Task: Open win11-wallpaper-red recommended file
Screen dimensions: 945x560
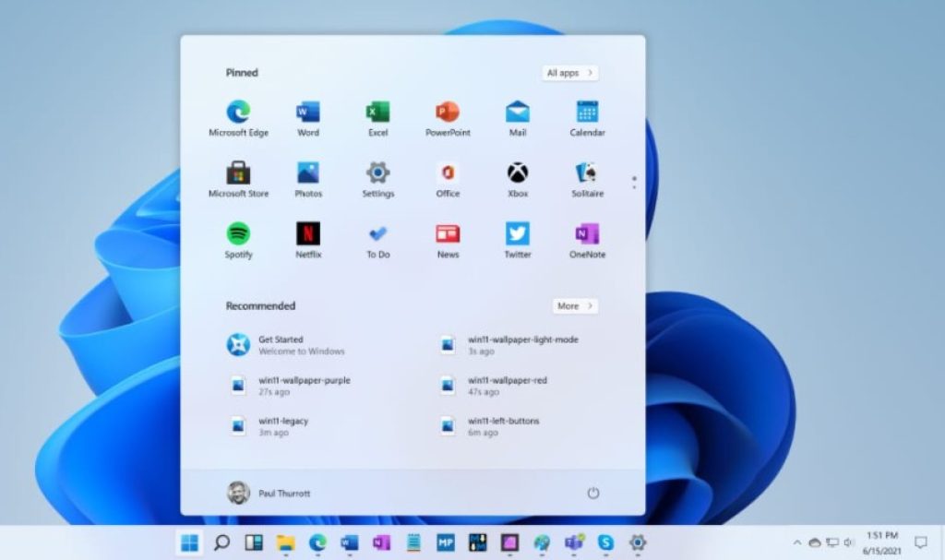Action: 495,386
